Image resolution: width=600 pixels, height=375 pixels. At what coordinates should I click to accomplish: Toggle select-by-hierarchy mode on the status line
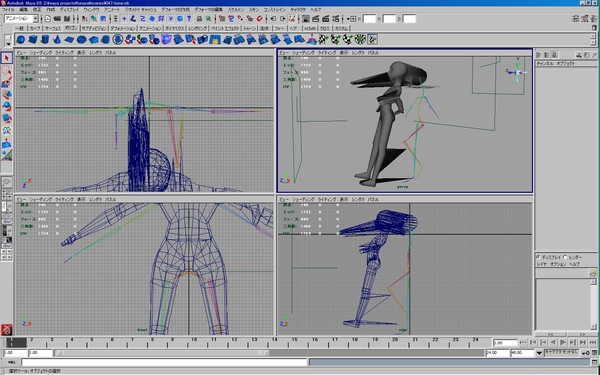[85, 18]
